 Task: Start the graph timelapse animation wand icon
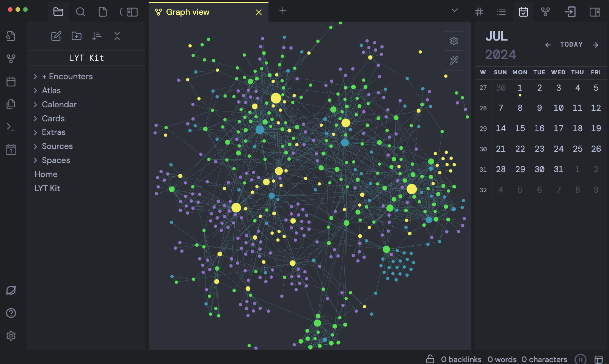pos(454,60)
